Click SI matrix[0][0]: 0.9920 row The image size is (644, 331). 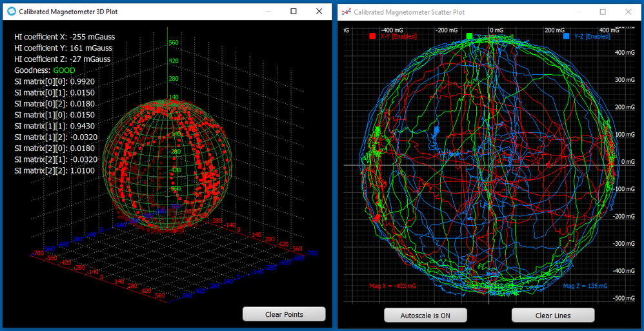point(55,81)
